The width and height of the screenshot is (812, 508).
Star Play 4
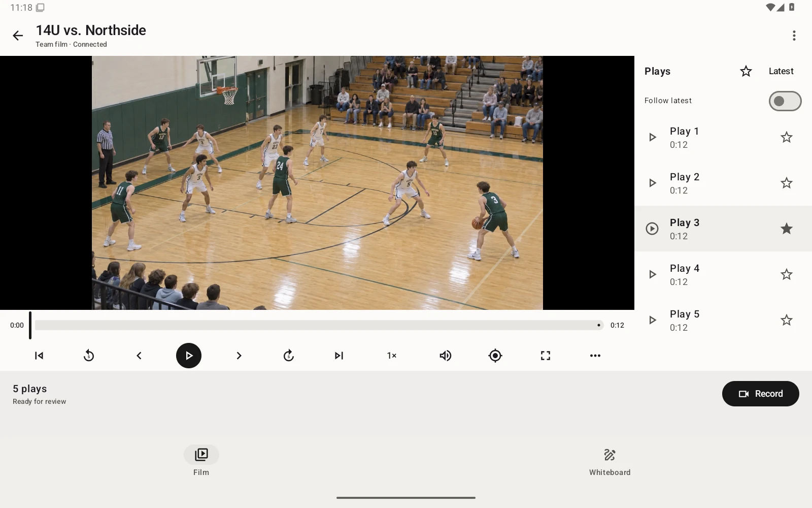coord(787,274)
